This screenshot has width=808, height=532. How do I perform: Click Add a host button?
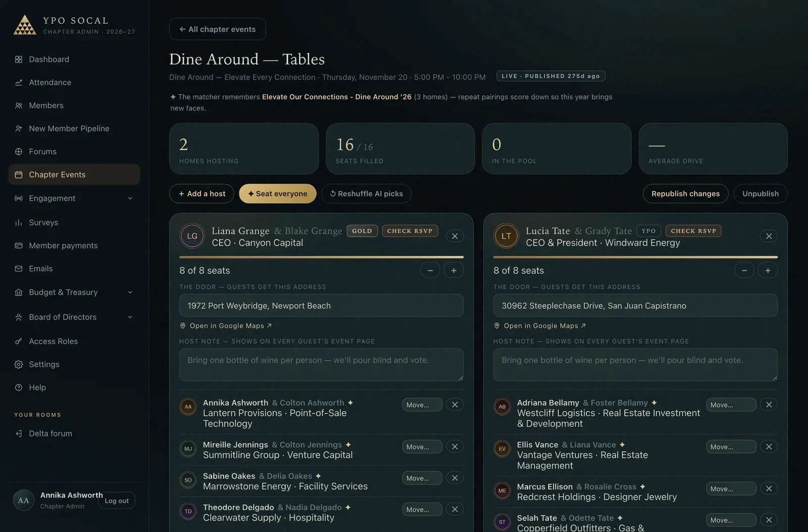tap(201, 194)
